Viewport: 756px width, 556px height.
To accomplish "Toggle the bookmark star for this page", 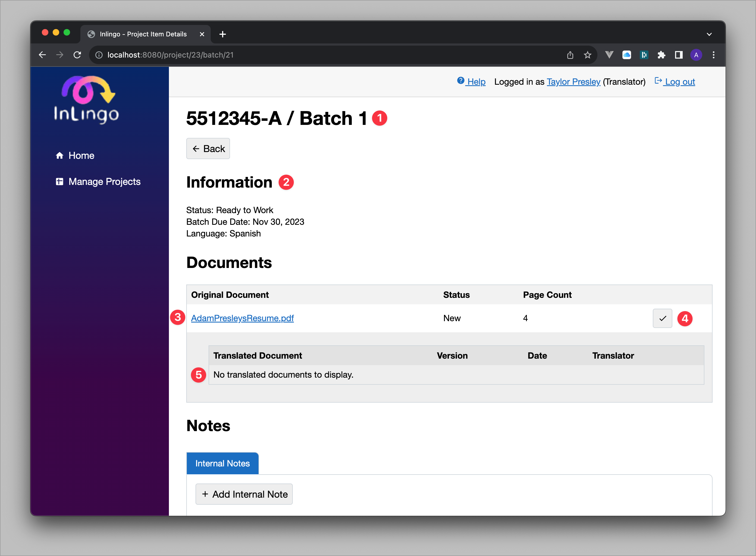I will tap(588, 55).
